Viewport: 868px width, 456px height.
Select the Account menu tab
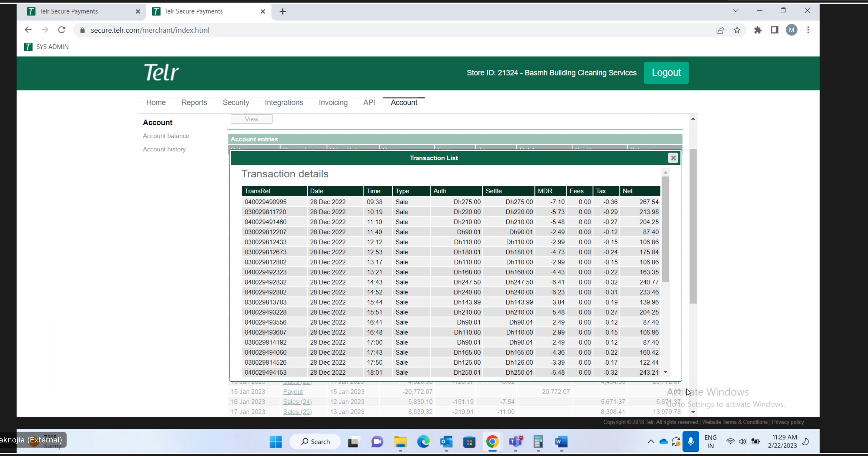pos(404,102)
